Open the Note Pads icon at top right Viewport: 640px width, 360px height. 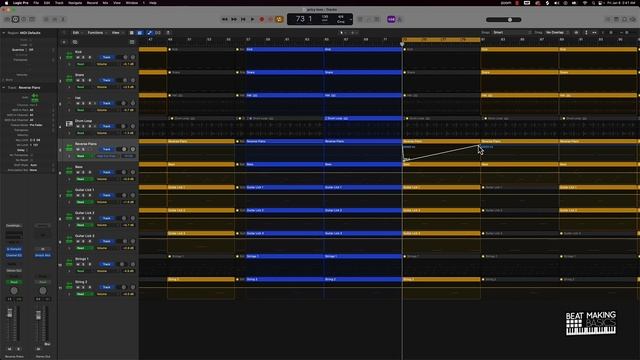tap(616, 19)
